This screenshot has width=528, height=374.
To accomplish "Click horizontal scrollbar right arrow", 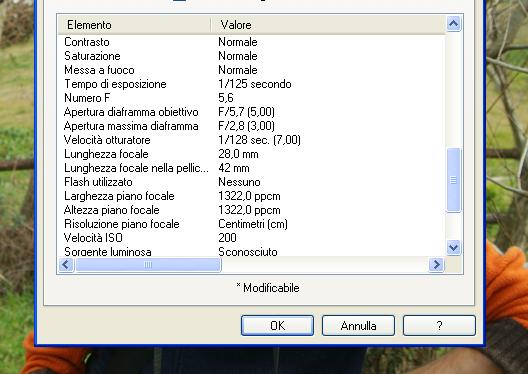I will (437, 265).
